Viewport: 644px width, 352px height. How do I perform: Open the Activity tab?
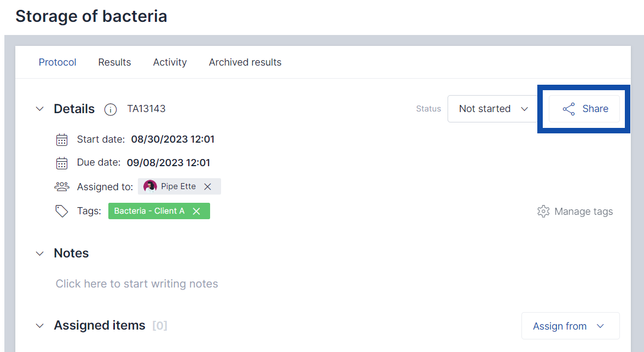point(170,62)
